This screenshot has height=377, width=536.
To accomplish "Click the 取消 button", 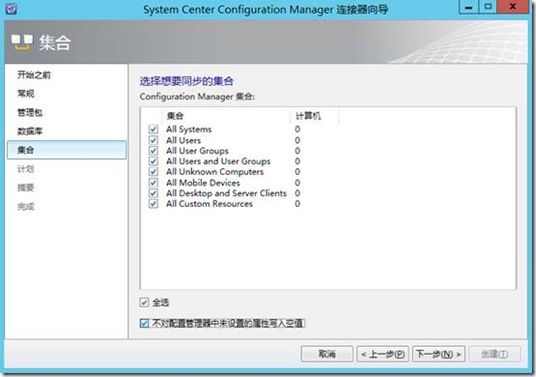I will [327, 354].
